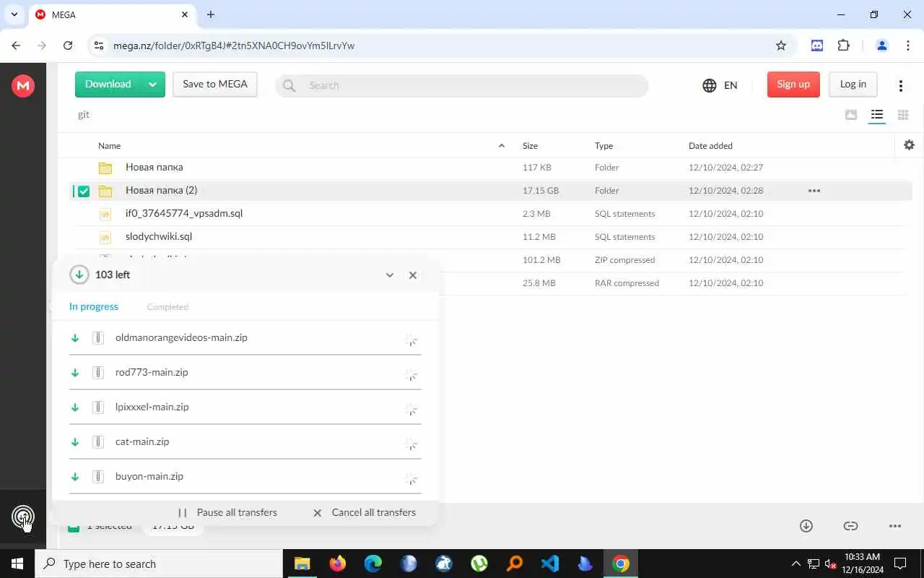Open more options dots in bottom bar

tap(895, 526)
